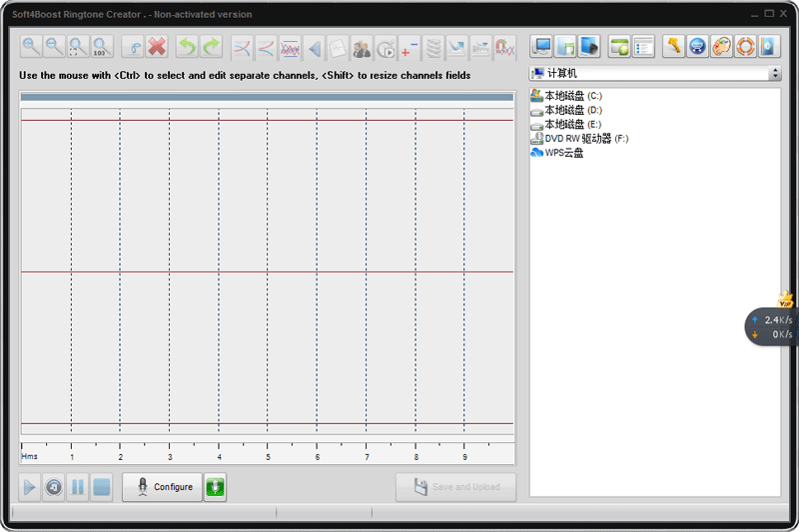The height and width of the screenshot is (532, 799).
Task: Click the golden key activation icon
Action: coord(673,47)
